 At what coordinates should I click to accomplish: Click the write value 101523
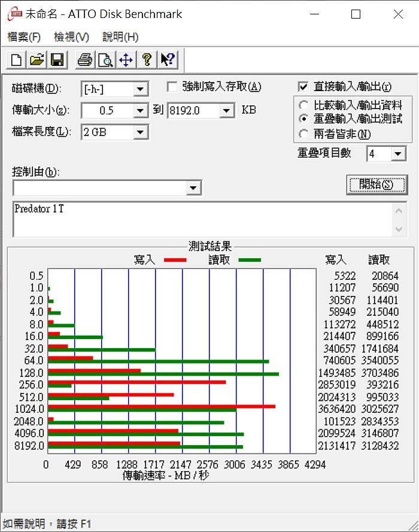coord(339,421)
